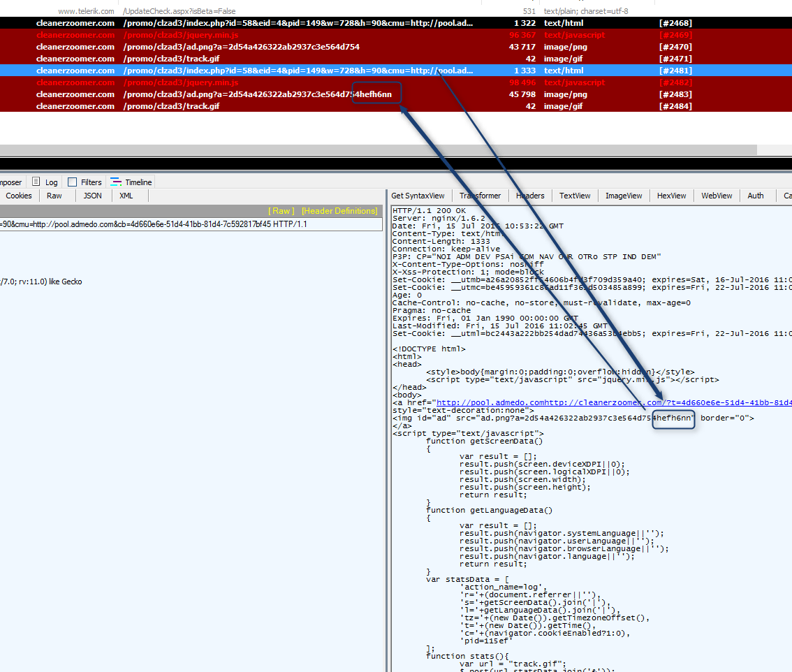
Task: Open the response TextView tab
Action: pos(575,196)
